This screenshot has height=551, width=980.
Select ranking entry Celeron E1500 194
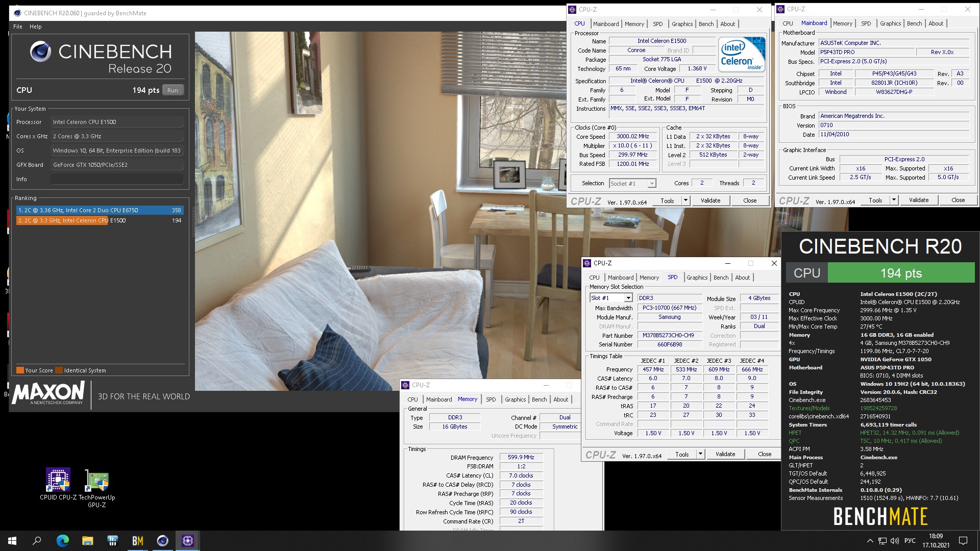click(x=100, y=220)
